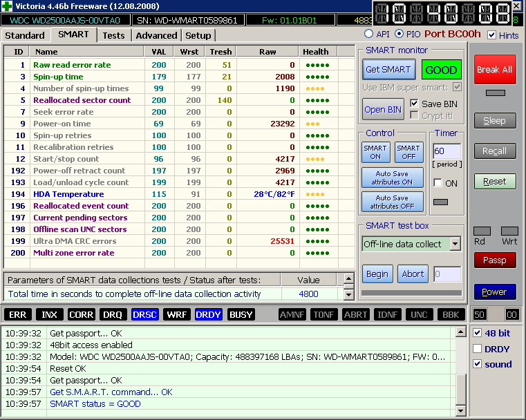Toggle the Crypt it! checkbox
The height and width of the screenshot is (420, 526).
[414, 115]
